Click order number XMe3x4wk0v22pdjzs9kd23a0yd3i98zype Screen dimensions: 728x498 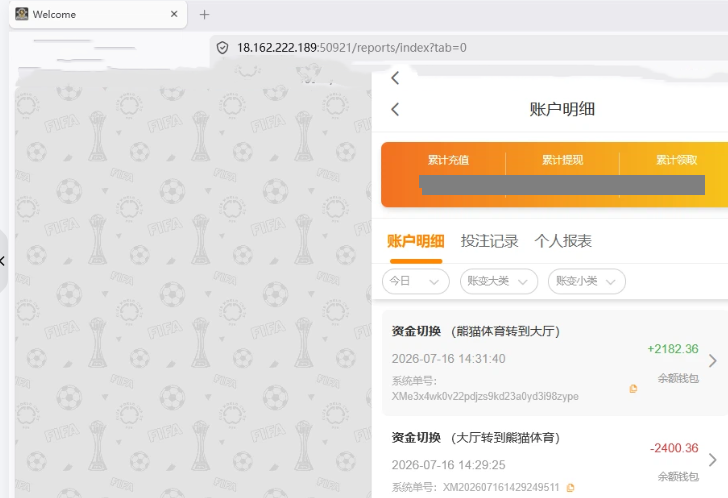(485, 396)
